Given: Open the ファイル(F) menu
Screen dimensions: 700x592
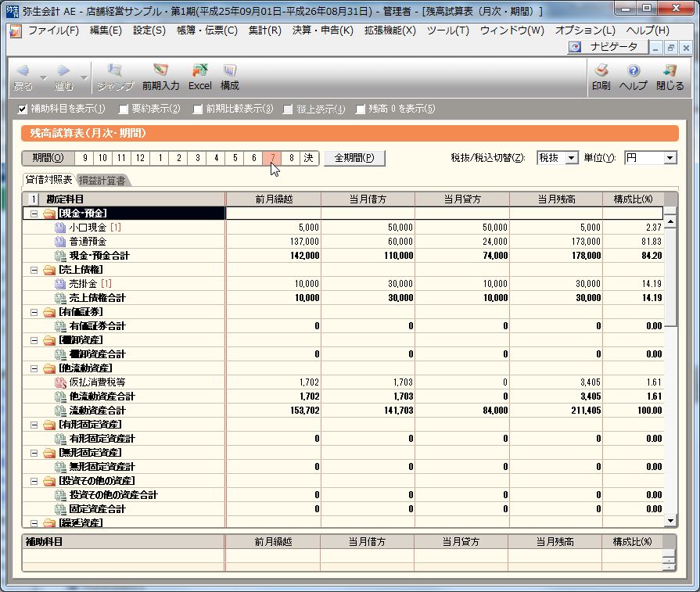Looking at the screenshot, I should click(x=53, y=30).
